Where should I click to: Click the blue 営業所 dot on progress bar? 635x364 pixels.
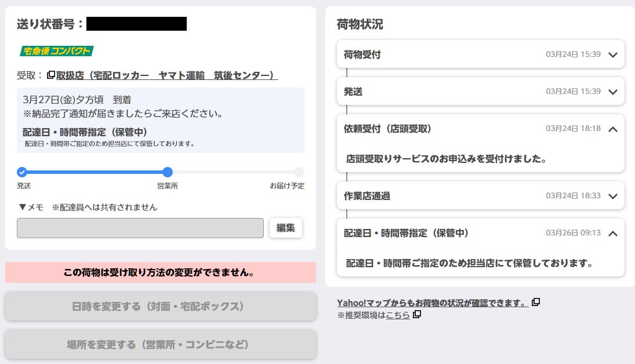click(168, 172)
